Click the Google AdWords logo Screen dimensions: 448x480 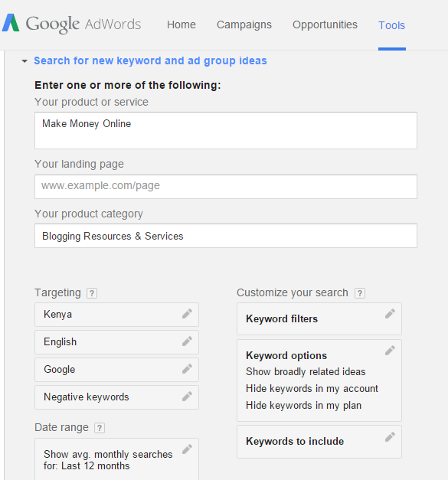coord(71,24)
